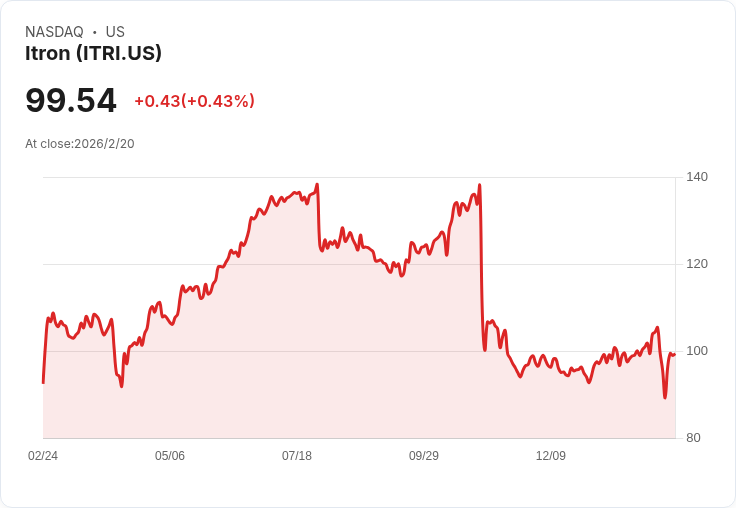Image resolution: width=736 pixels, height=508 pixels.
Task: Click the 140 y-axis price label
Action: pos(697,177)
